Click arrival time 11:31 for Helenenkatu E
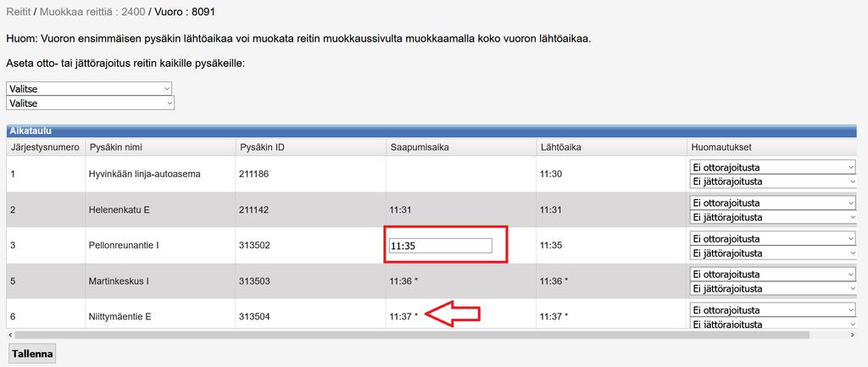868x367 pixels. tap(400, 210)
